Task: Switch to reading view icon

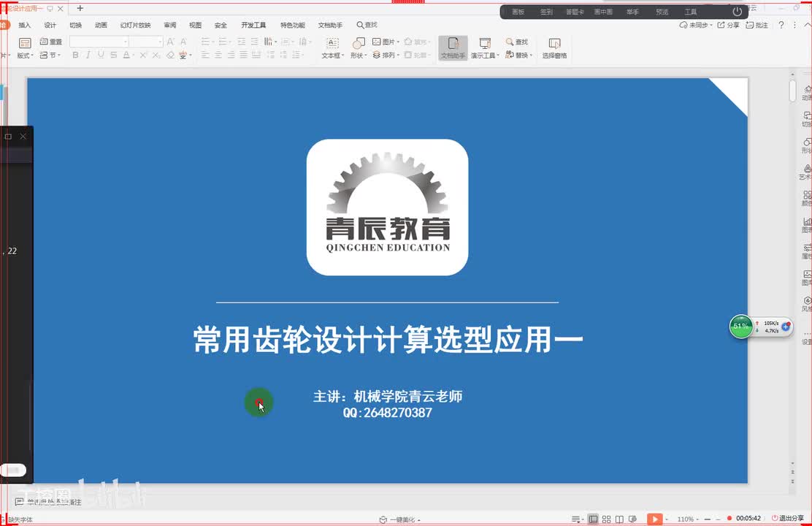Action: coord(619,519)
